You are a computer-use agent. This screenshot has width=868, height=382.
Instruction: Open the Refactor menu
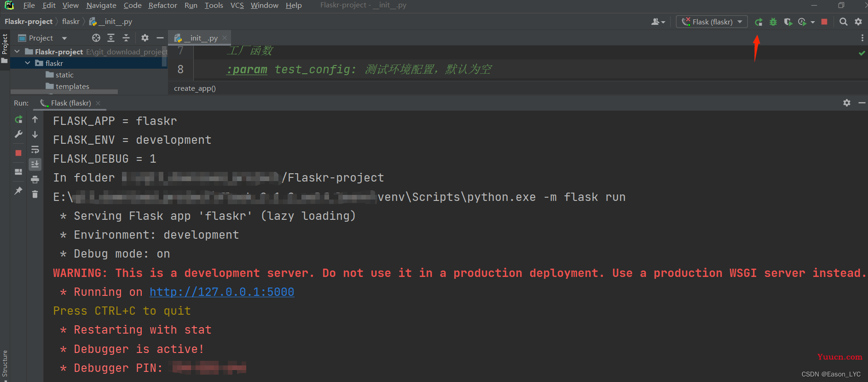162,6
